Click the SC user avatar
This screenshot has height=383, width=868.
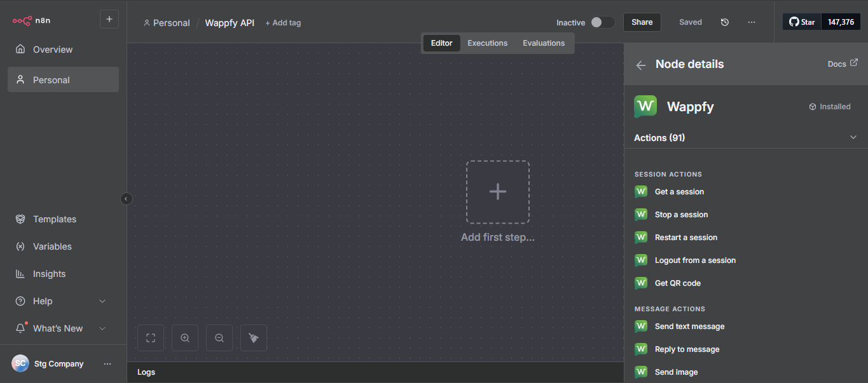(20, 363)
